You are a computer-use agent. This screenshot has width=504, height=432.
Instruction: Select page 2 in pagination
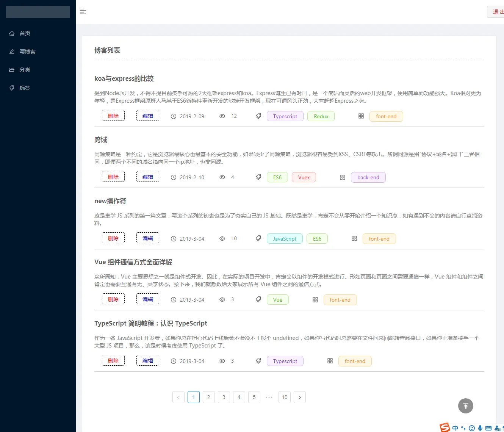[x=209, y=397]
